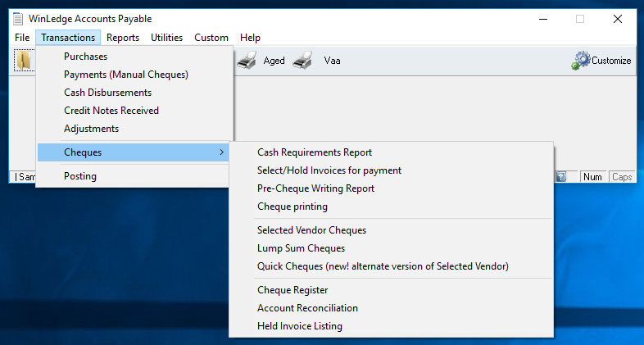Click the Num indicator in status bar
The height and width of the screenshot is (345, 644).
592,177
